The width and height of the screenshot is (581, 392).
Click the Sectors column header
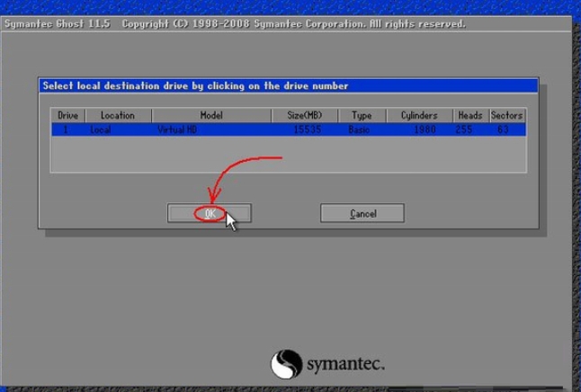[506, 116]
